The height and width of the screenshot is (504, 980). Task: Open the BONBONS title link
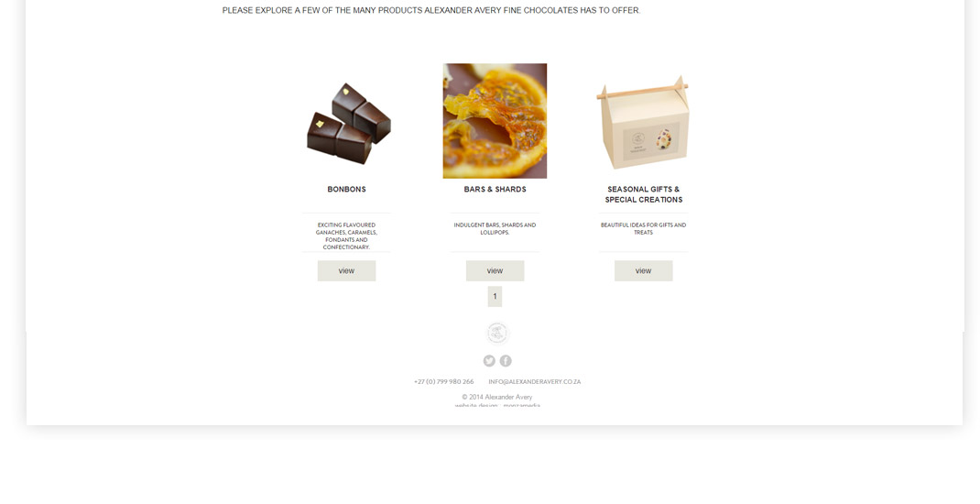coord(347,190)
